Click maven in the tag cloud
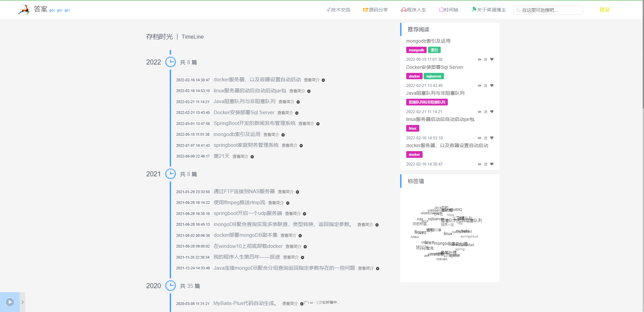644x312 pixels. 442,259
